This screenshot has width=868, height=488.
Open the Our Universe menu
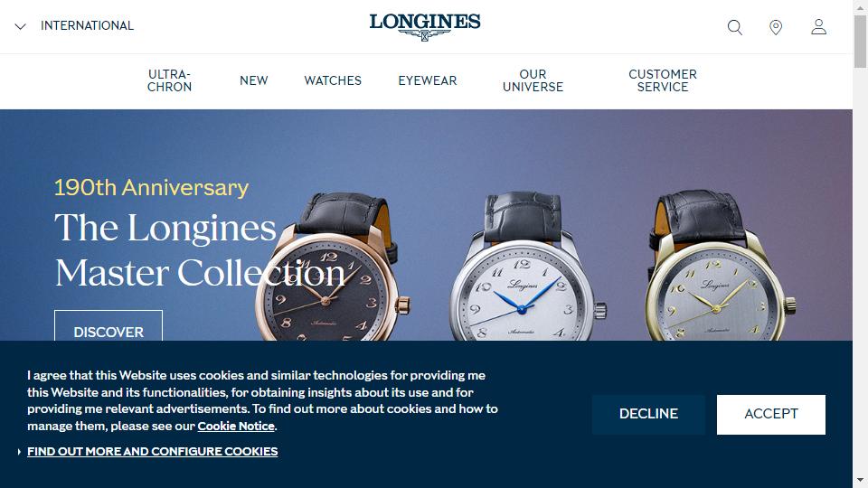pyautogui.click(x=533, y=80)
